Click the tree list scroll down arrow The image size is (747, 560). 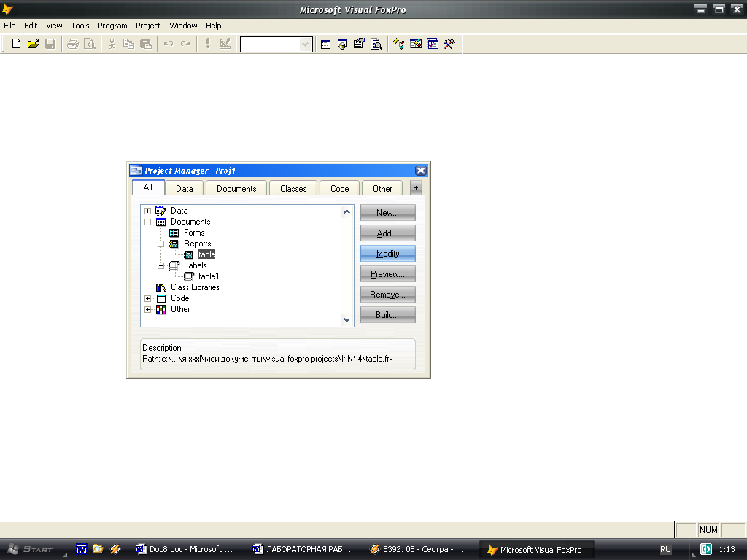click(x=347, y=320)
